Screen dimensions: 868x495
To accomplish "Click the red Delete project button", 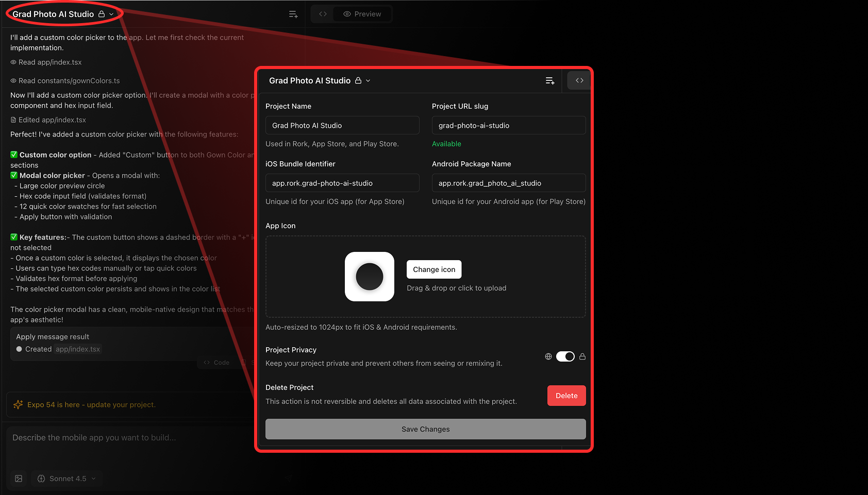I will tap(566, 396).
